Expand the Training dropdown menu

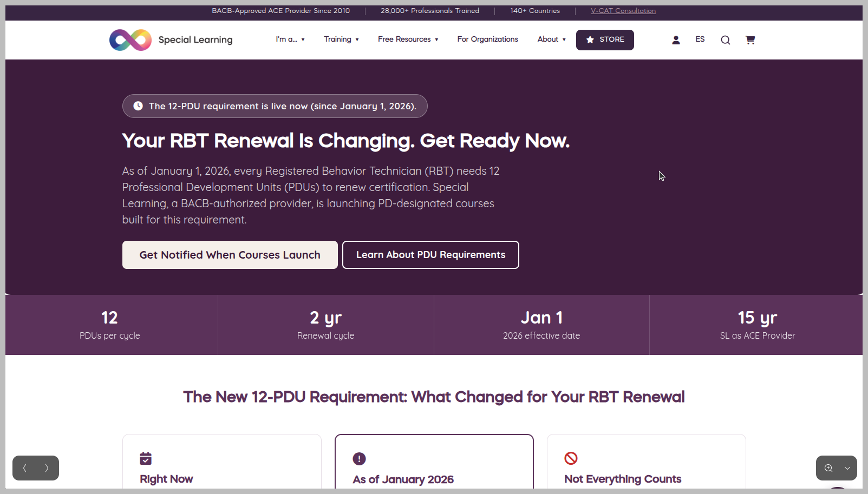coord(341,39)
